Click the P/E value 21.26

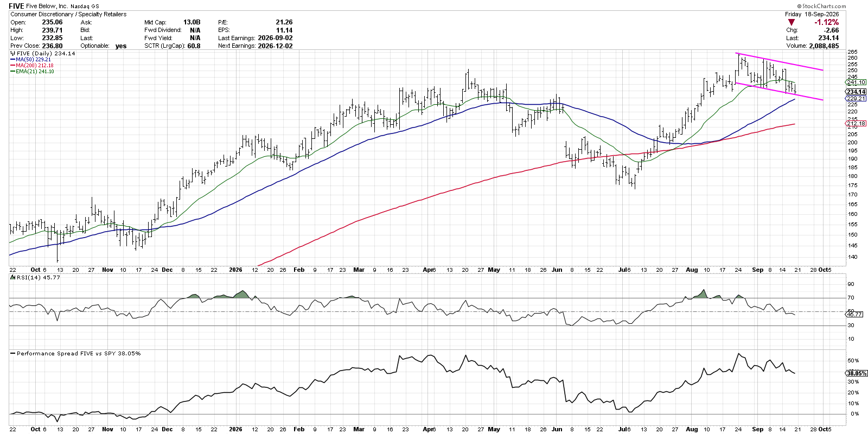click(284, 22)
